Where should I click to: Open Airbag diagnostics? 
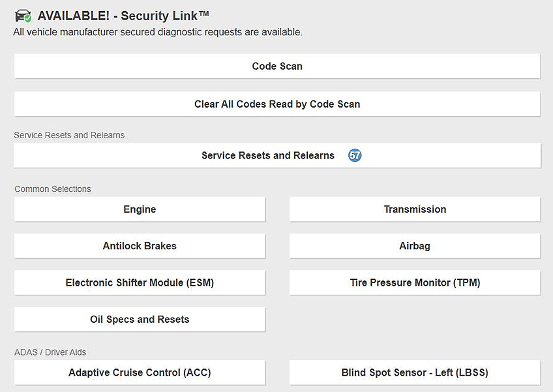tap(415, 246)
